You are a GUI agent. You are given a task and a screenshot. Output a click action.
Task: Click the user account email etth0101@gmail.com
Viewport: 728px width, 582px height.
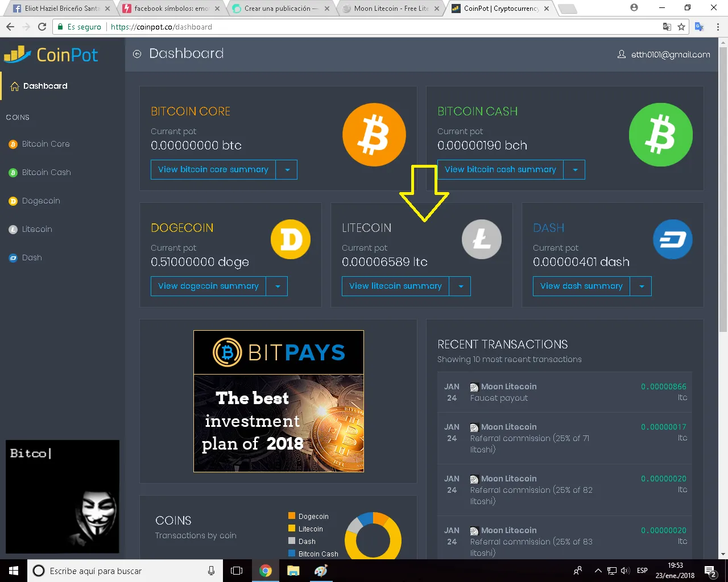pyautogui.click(x=664, y=55)
